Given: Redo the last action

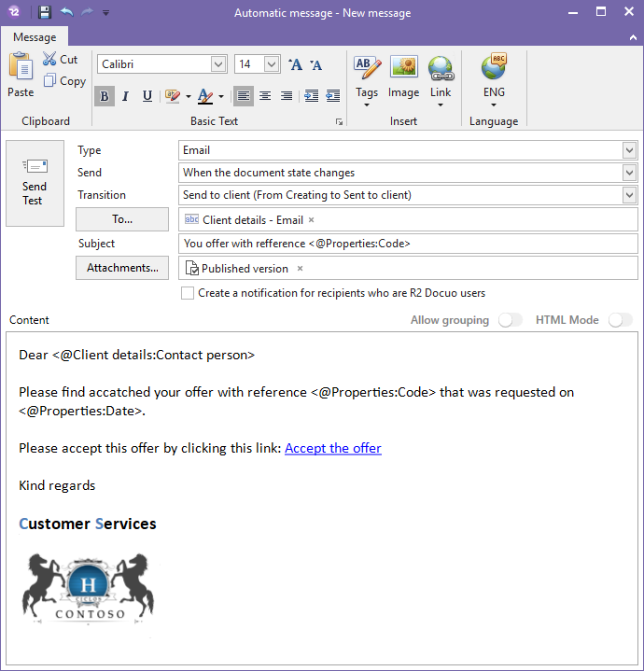Looking at the screenshot, I should click(x=88, y=12).
